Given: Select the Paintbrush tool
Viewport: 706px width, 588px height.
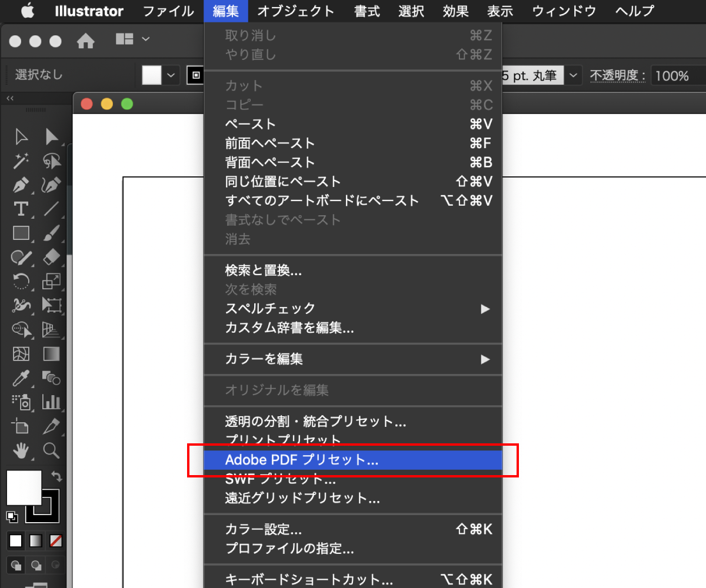Looking at the screenshot, I should pos(52,233).
